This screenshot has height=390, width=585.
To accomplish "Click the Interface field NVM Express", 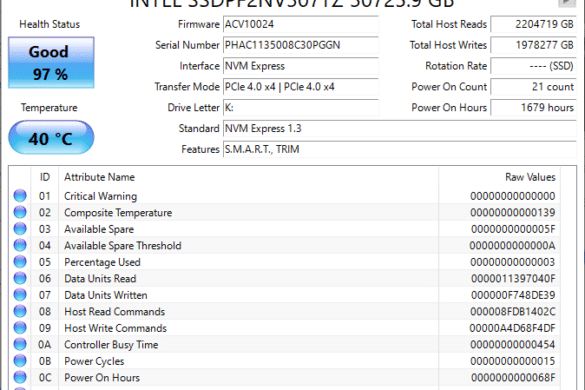I will point(301,66).
